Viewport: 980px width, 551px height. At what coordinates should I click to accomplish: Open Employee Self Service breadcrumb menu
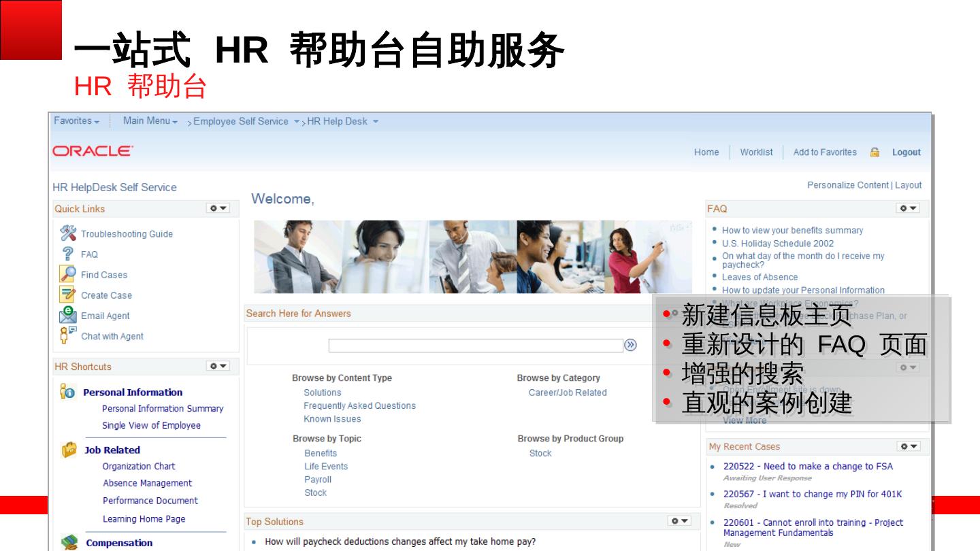click(246, 122)
